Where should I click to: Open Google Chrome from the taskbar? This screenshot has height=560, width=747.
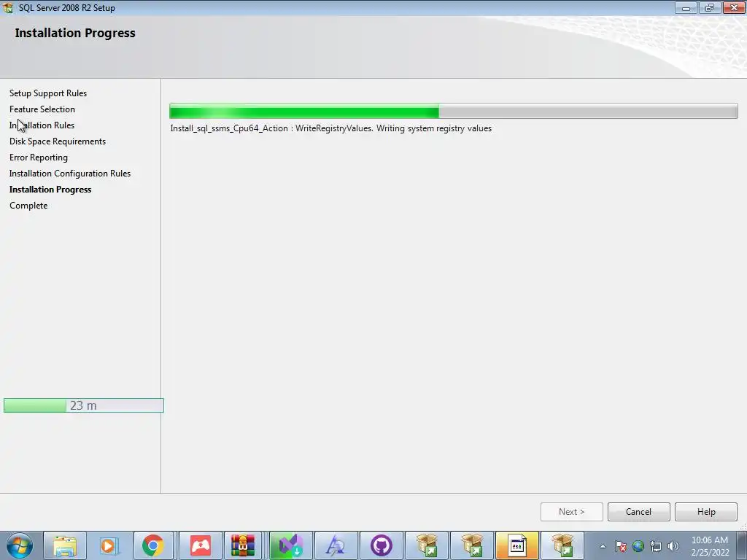(x=153, y=545)
